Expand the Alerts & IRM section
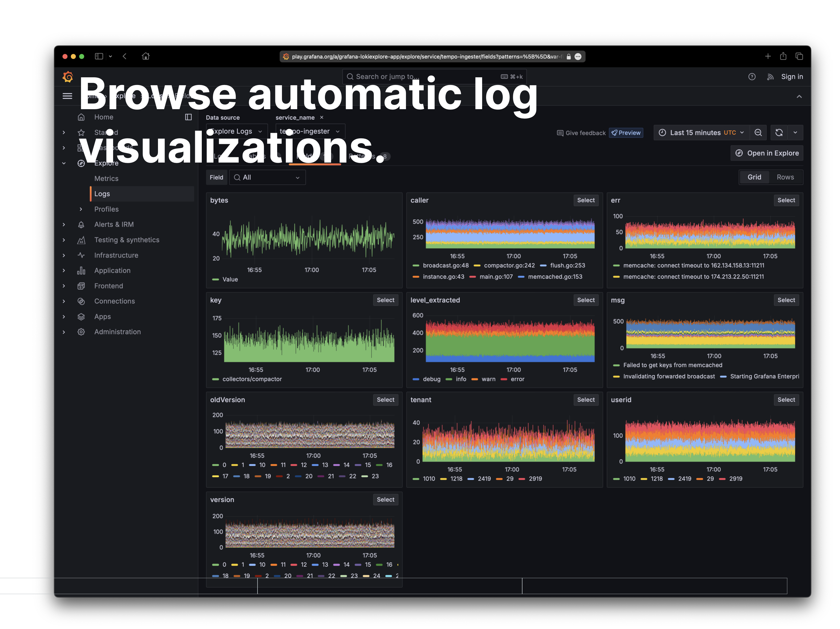The height and width of the screenshot is (629, 840). tap(64, 224)
